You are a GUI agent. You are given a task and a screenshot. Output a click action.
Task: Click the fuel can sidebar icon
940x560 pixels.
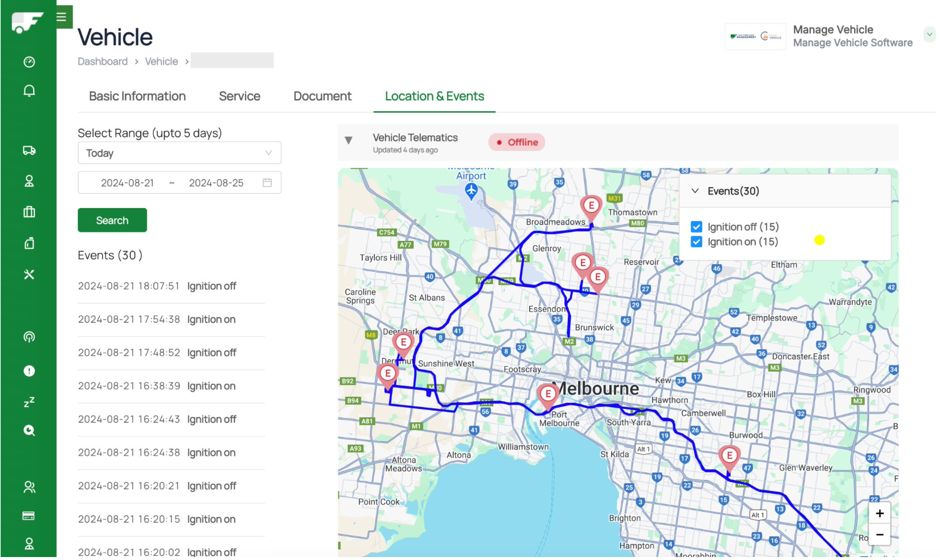pyautogui.click(x=29, y=244)
